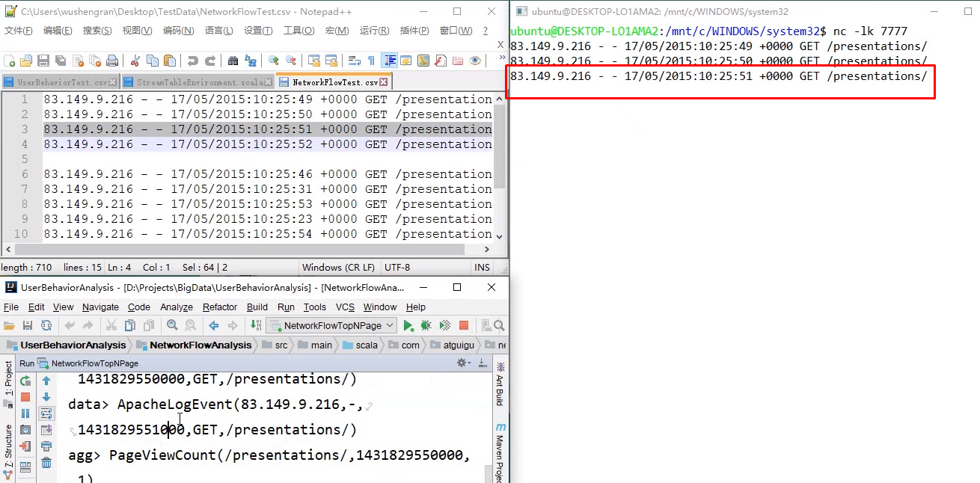Viewport: 980px width, 483px height.
Task: Expand the atguigu package in the navigation breadcrumb
Action: point(459,345)
